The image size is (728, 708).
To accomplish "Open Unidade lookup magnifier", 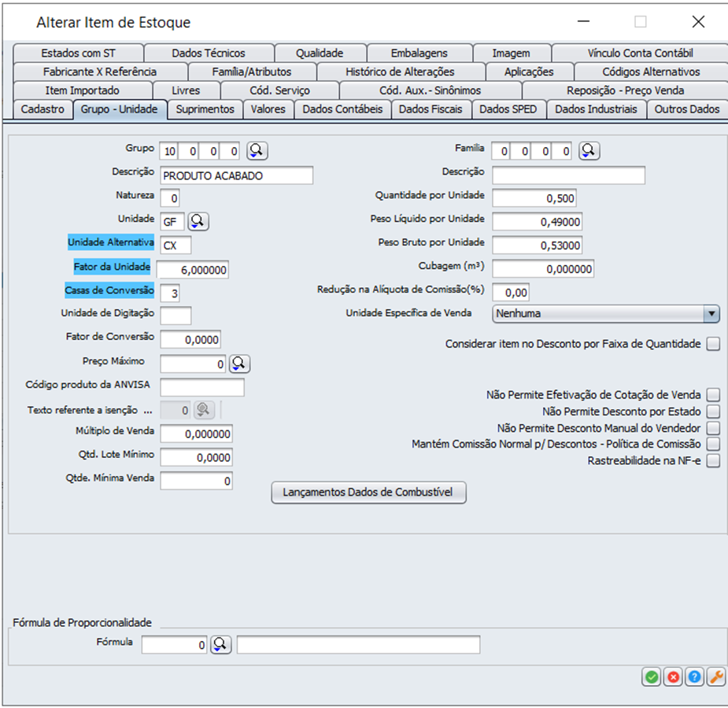I will tap(198, 221).
